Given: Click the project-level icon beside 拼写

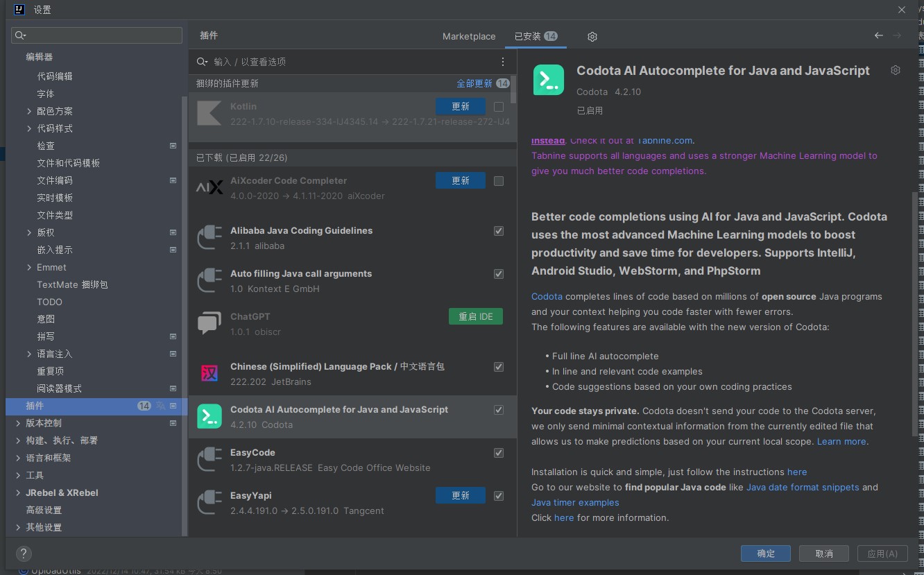Looking at the screenshot, I should [173, 336].
